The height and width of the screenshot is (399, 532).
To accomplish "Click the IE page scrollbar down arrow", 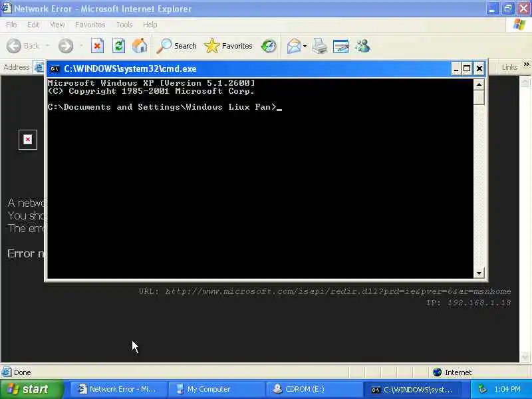I will click(x=525, y=357).
